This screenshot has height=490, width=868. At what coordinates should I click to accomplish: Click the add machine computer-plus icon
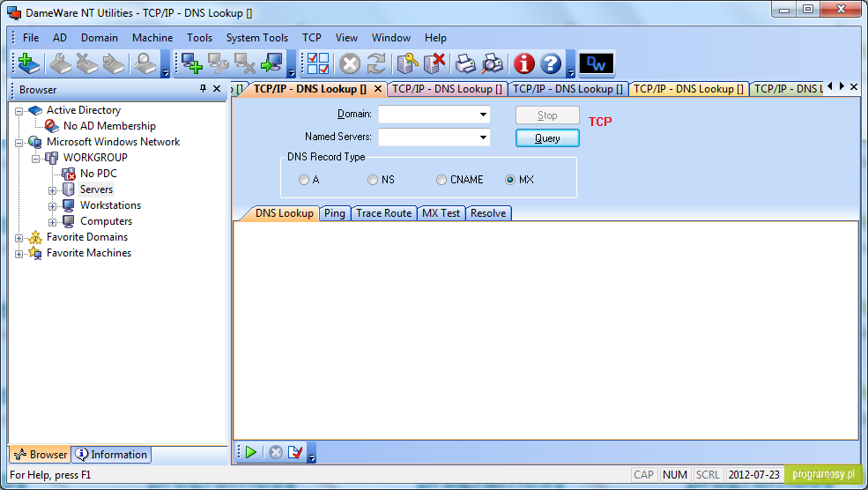tap(192, 63)
